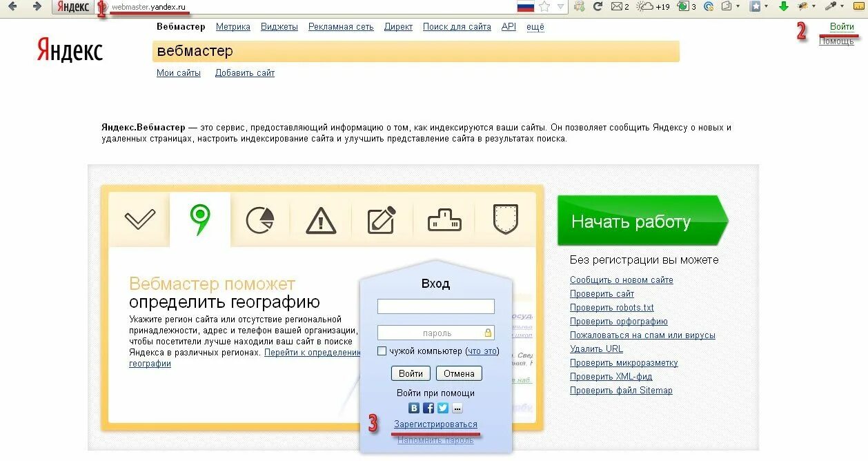Image resolution: width=868 pixels, height=461 pixels.
Task: Bookmark page with the star icon
Action: pos(544,6)
